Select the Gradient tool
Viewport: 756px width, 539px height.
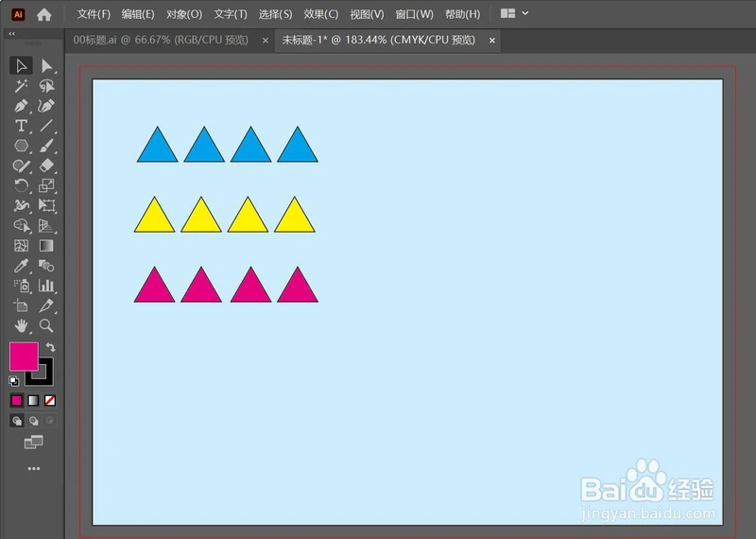46,246
